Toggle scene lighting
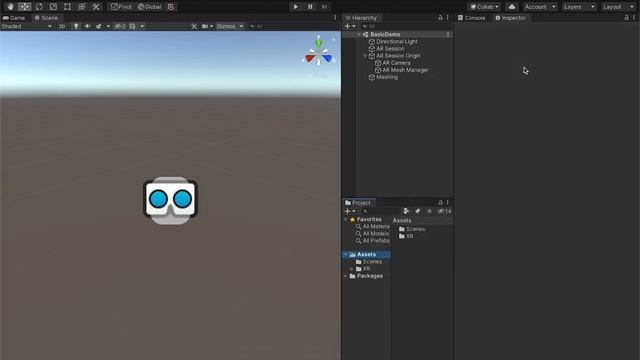The image size is (640, 360). (76, 26)
